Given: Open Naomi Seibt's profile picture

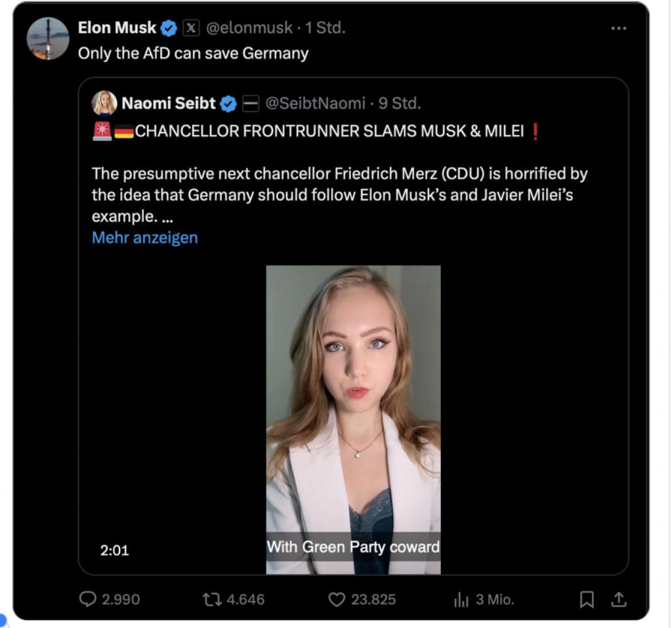Looking at the screenshot, I should click(104, 103).
